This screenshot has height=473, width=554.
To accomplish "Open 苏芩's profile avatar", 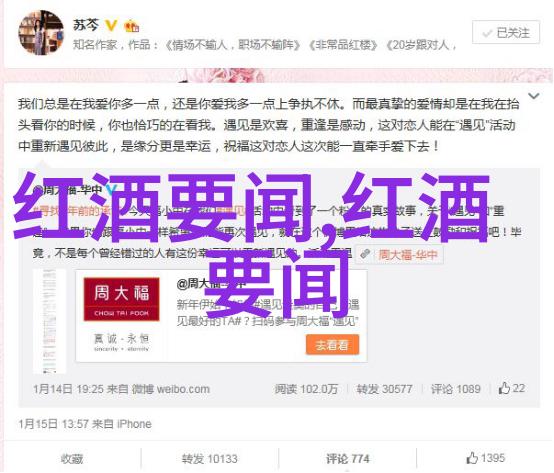I will [41, 32].
